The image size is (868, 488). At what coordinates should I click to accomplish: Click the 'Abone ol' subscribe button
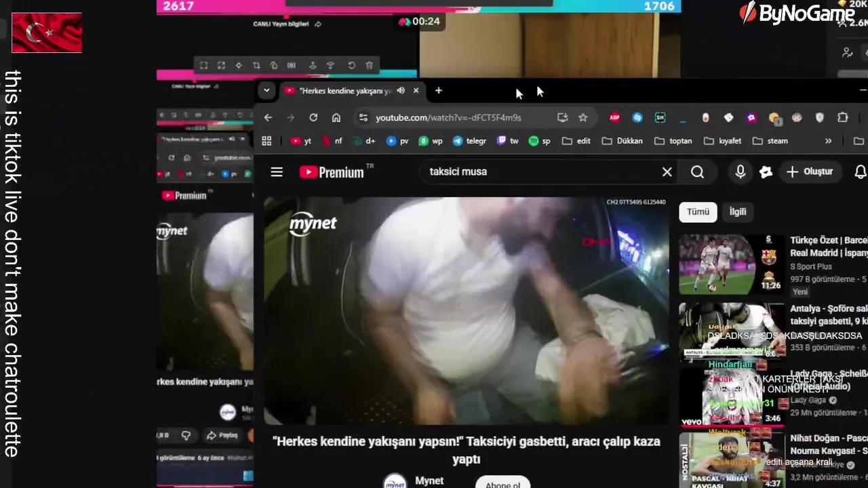point(502,483)
